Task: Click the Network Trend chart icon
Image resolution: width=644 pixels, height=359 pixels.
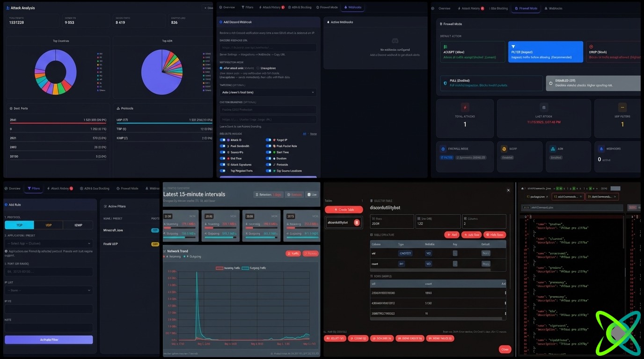Action: click(x=165, y=251)
